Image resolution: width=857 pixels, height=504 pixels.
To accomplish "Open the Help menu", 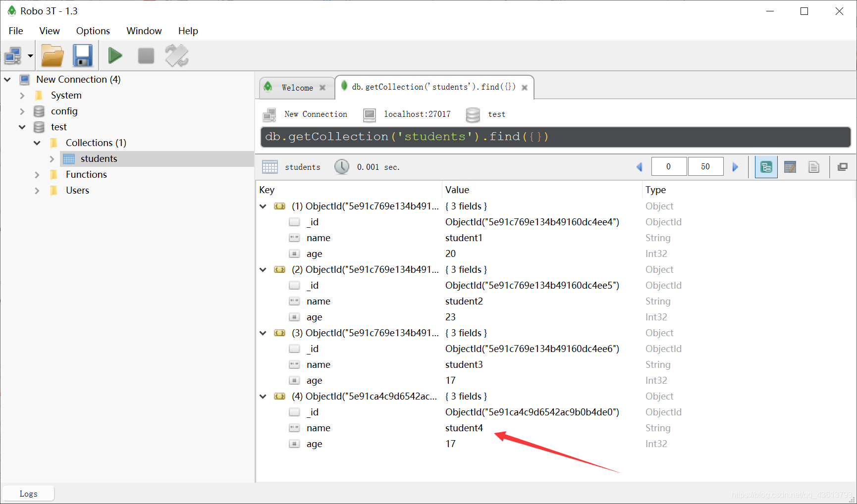I will (x=188, y=31).
